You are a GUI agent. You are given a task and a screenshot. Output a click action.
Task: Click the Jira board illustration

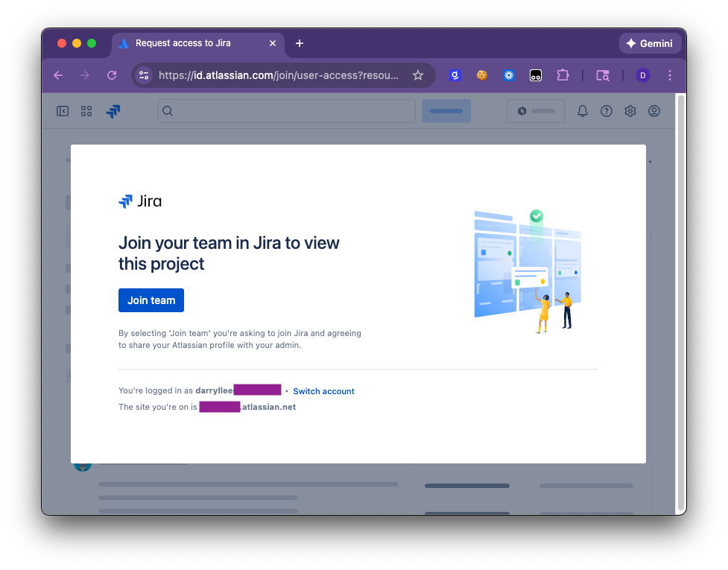click(528, 271)
